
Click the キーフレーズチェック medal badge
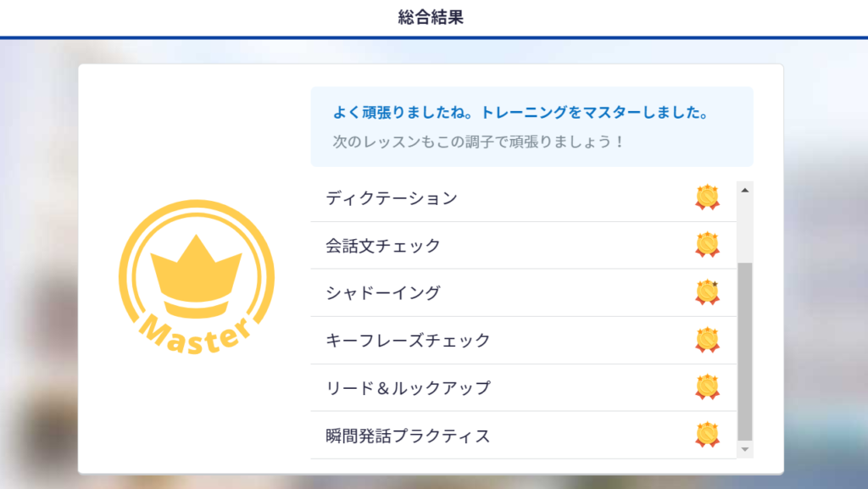(x=707, y=338)
